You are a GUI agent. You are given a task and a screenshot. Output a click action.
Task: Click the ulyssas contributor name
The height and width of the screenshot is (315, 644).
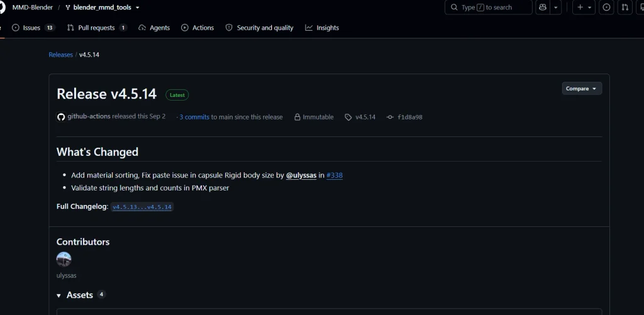[x=66, y=275]
